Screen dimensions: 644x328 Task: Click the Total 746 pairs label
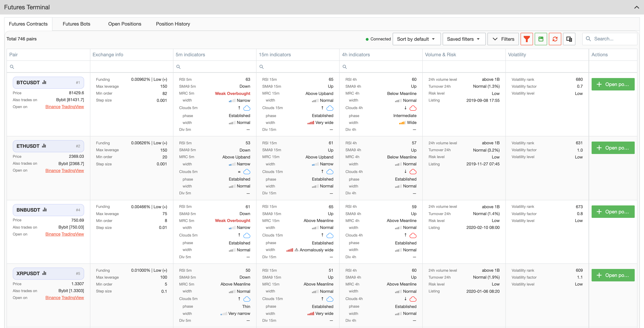coord(22,39)
